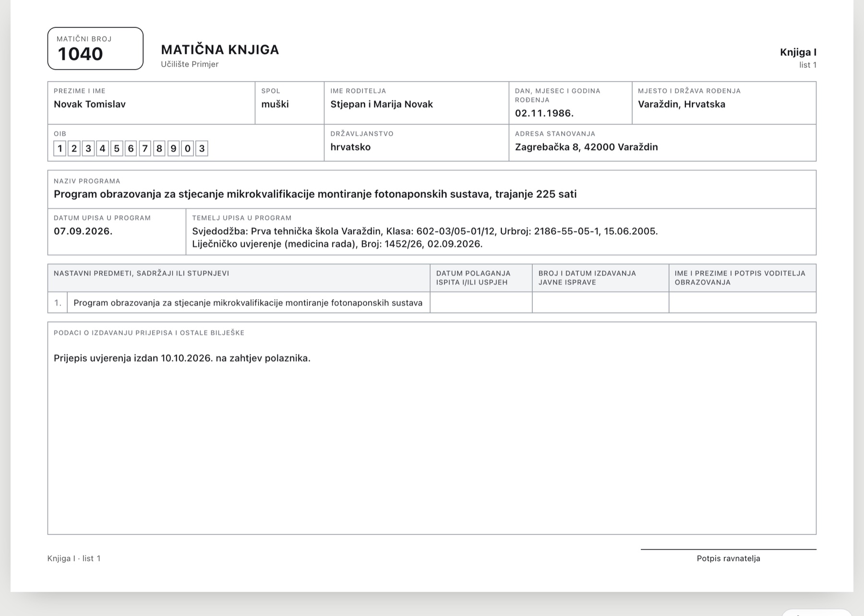This screenshot has width=864, height=616.
Task: Click the last OIB digit box
Action: tap(202, 148)
